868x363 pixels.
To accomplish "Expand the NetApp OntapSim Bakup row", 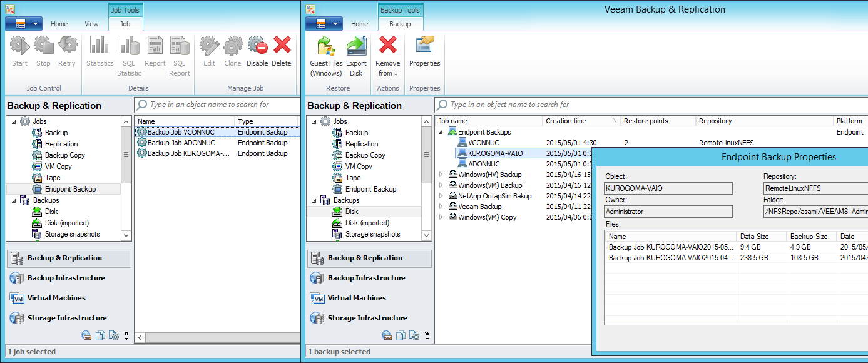I will point(441,196).
